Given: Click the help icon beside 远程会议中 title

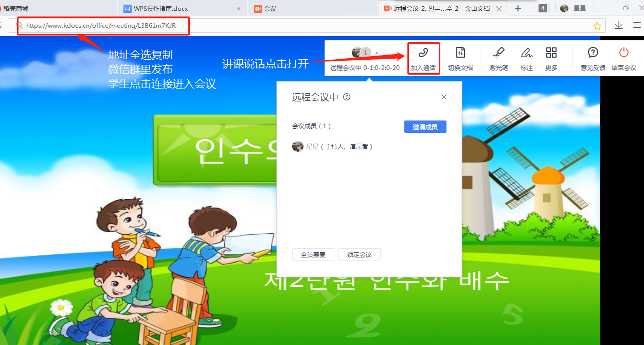Looking at the screenshot, I should point(347,97).
